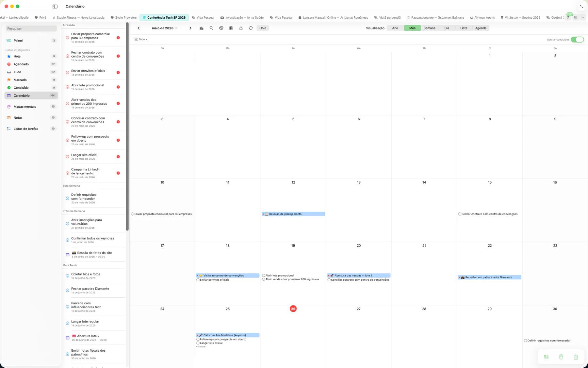
Task: Open Studio Fitness — Nowa Lokalizacja tab
Action: (x=78, y=18)
